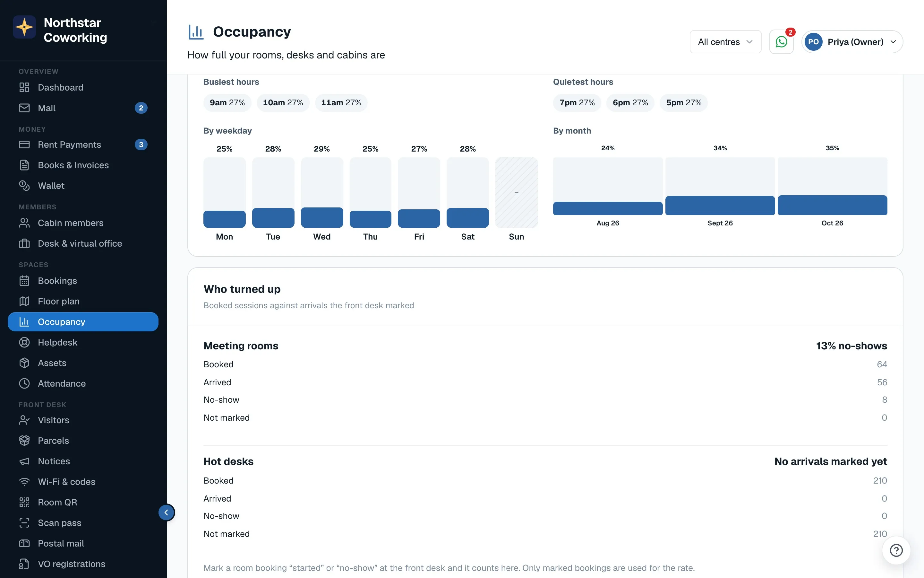The image size is (924, 578).
Task: Collapse the sidebar with the arrow button
Action: pos(167,512)
